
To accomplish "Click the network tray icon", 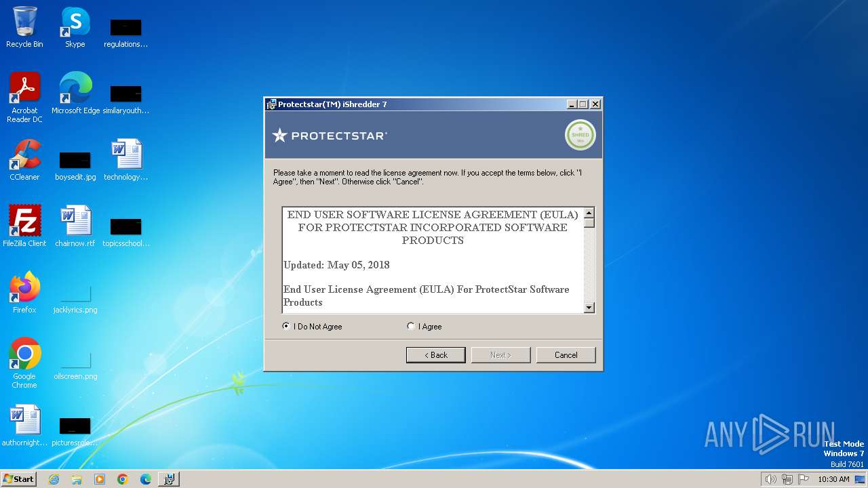I will click(787, 479).
